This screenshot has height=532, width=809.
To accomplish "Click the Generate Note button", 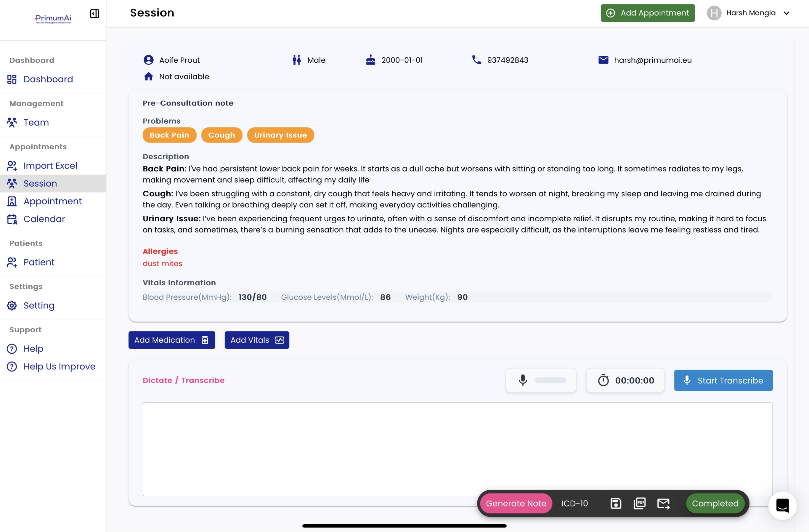I will pos(516,503).
